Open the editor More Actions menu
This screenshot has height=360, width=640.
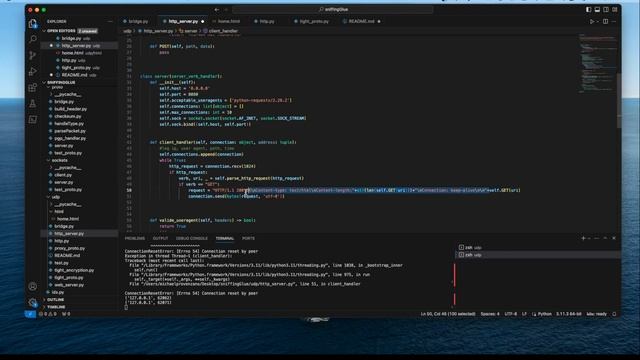pyautogui.click(x=614, y=21)
